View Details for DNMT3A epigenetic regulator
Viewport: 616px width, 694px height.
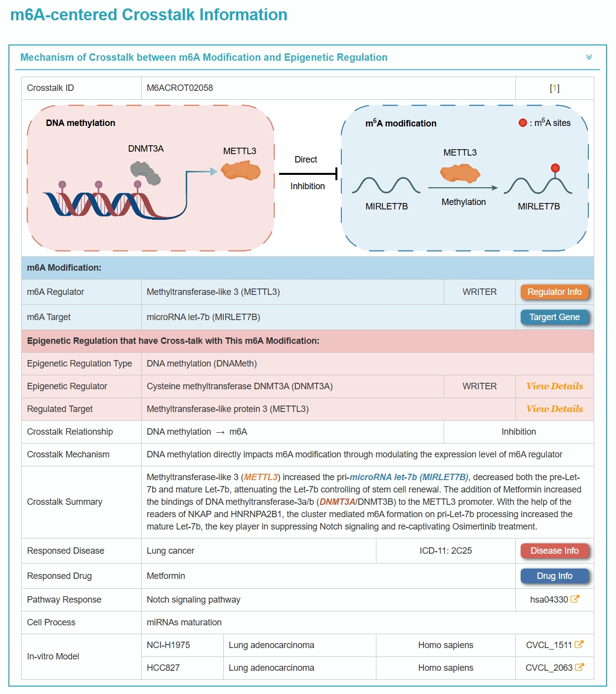click(x=554, y=386)
